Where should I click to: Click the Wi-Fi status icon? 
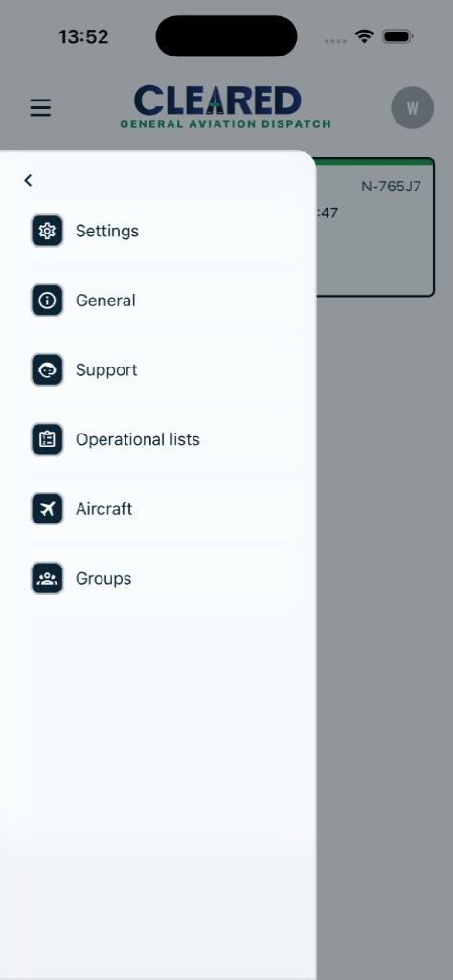coord(364,36)
